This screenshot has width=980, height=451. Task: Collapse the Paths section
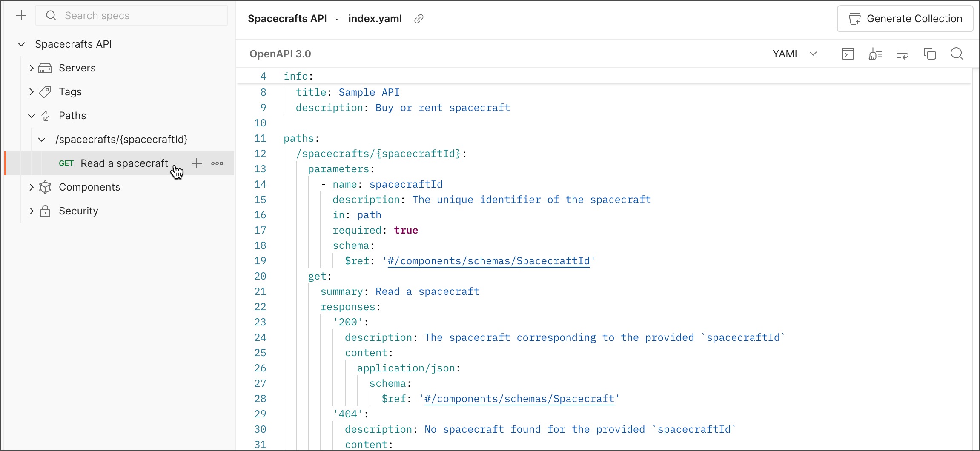tap(30, 115)
